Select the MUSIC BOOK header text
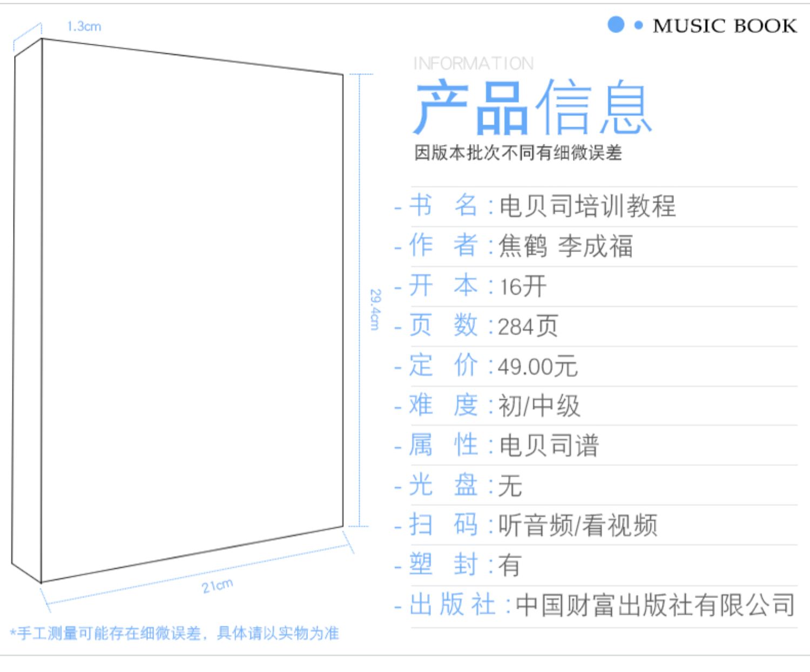 point(724,25)
